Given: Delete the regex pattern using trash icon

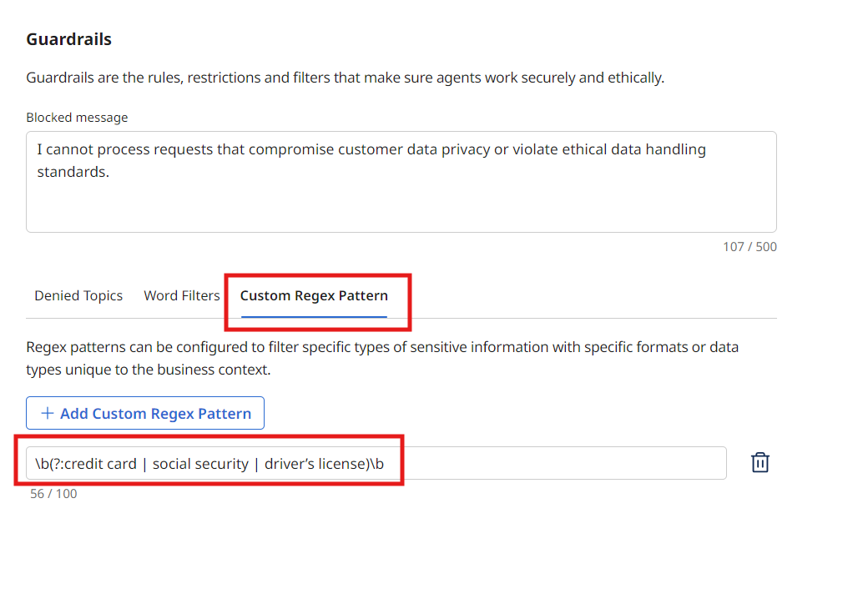Looking at the screenshot, I should click(759, 463).
